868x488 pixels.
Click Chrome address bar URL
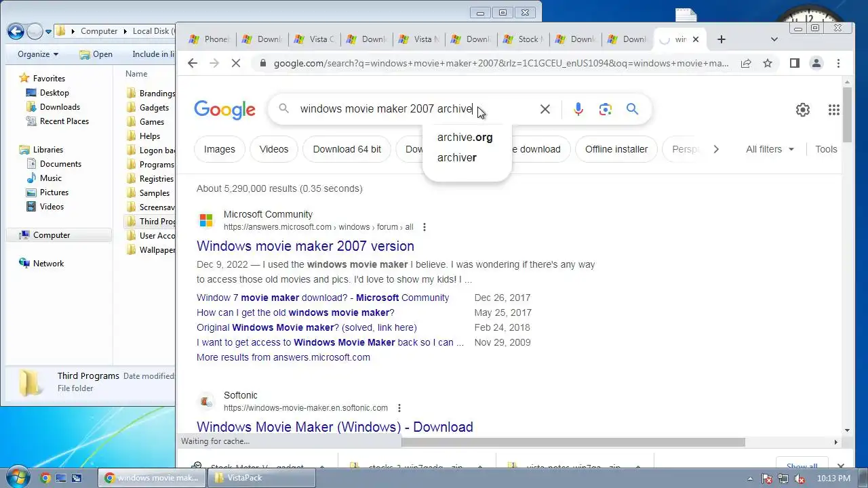[501, 63]
